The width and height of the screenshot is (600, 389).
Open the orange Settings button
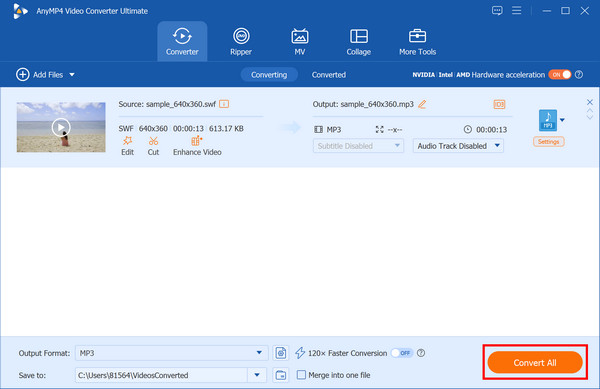(x=548, y=142)
